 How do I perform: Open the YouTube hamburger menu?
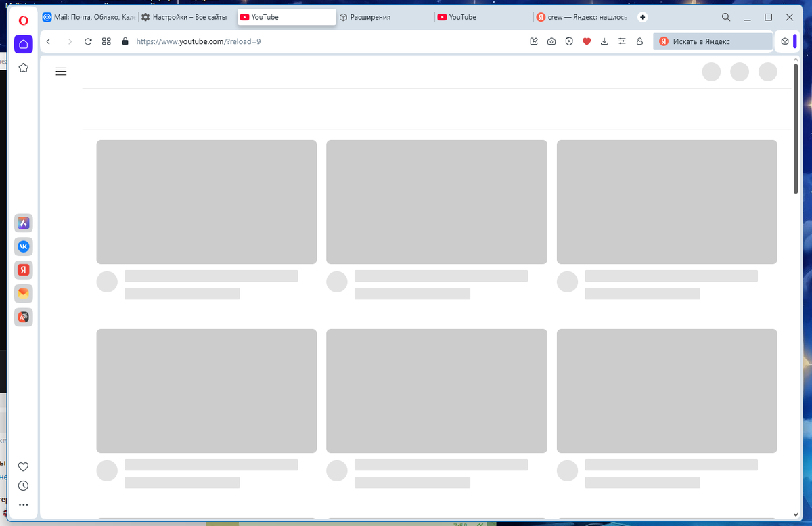61,71
